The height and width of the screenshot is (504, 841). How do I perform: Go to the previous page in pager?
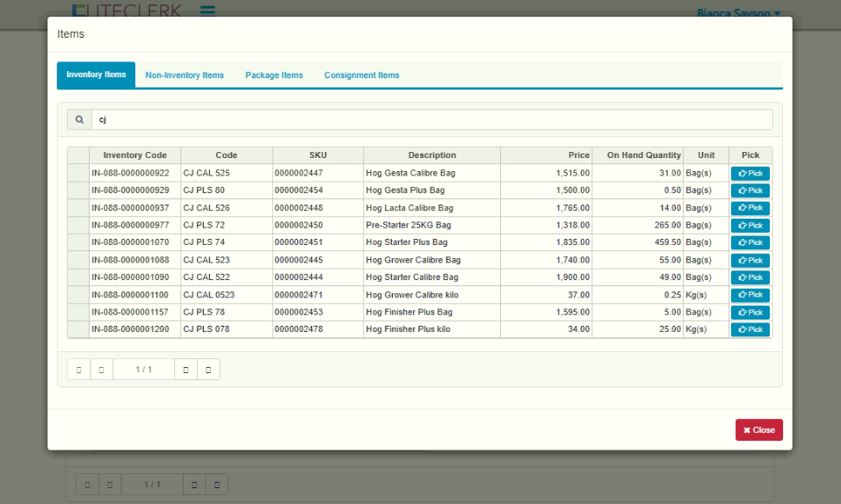click(x=102, y=370)
